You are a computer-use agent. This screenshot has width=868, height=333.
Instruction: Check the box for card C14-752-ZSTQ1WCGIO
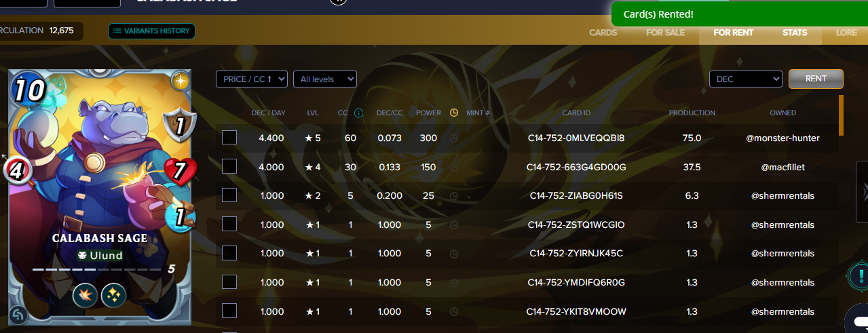click(229, 224)
